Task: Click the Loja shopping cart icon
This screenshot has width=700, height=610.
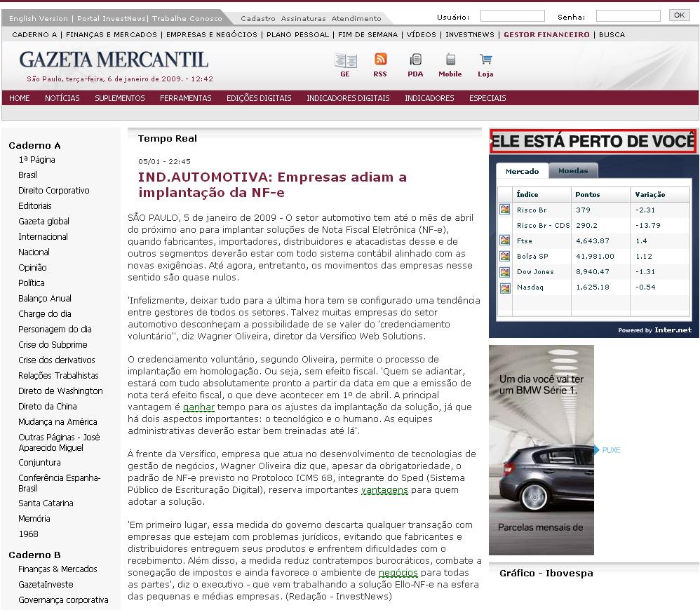Action: pyautogui.click(x=485, y=60)
